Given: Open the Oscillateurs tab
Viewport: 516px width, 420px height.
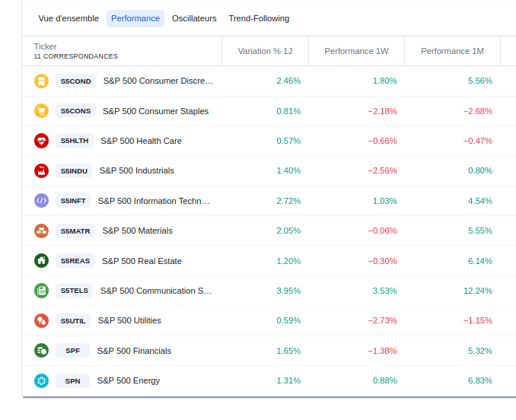Looking at the screenshot, I should pos(194,18).
